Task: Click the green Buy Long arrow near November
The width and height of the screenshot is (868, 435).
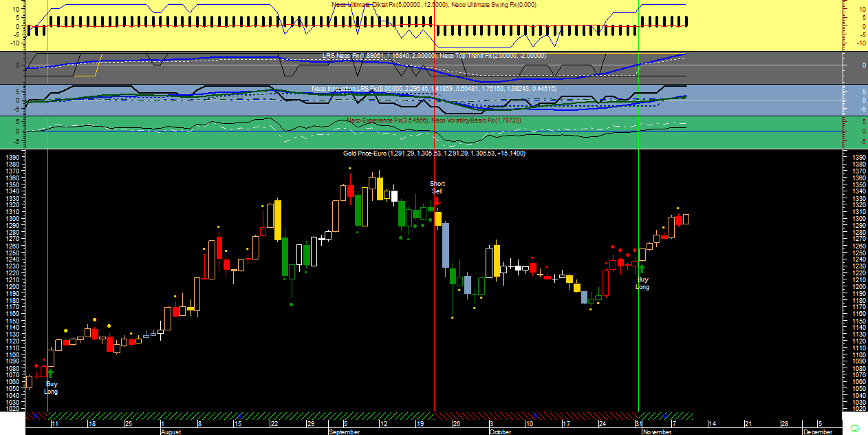Action: click(x=642, y=270)
